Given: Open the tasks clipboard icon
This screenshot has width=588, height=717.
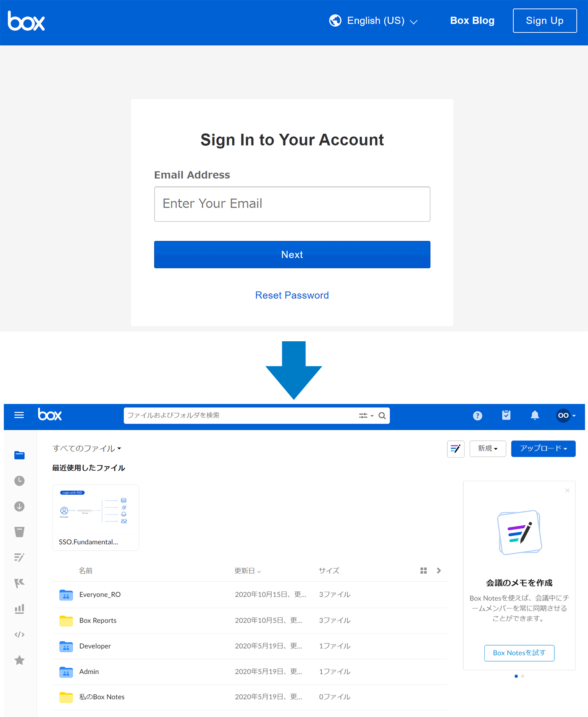Looking at the screenshot, I should (x=507, y=415).
